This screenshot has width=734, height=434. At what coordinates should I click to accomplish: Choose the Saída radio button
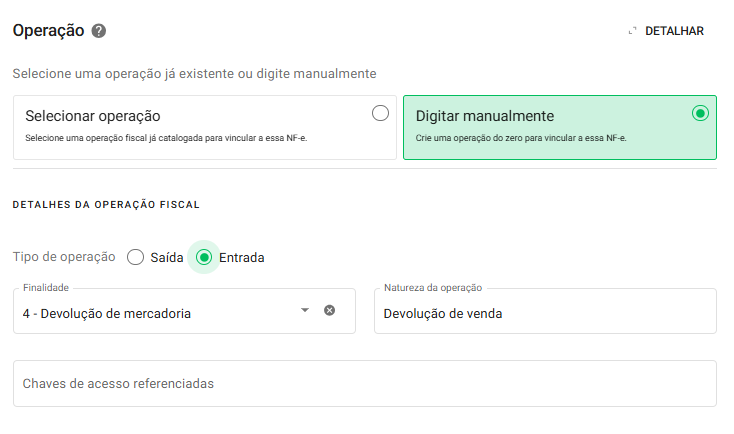click(x=136, y=257)
